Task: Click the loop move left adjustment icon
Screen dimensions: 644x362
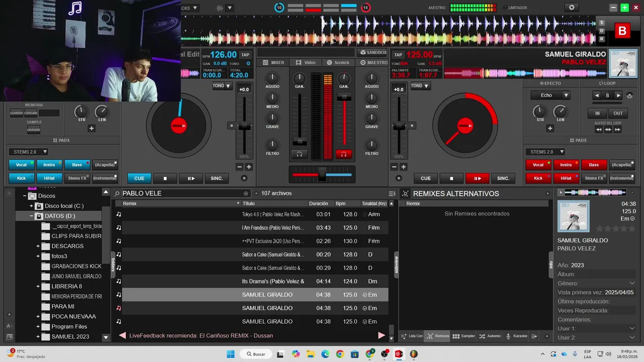Action: click(x=599, y=129)
